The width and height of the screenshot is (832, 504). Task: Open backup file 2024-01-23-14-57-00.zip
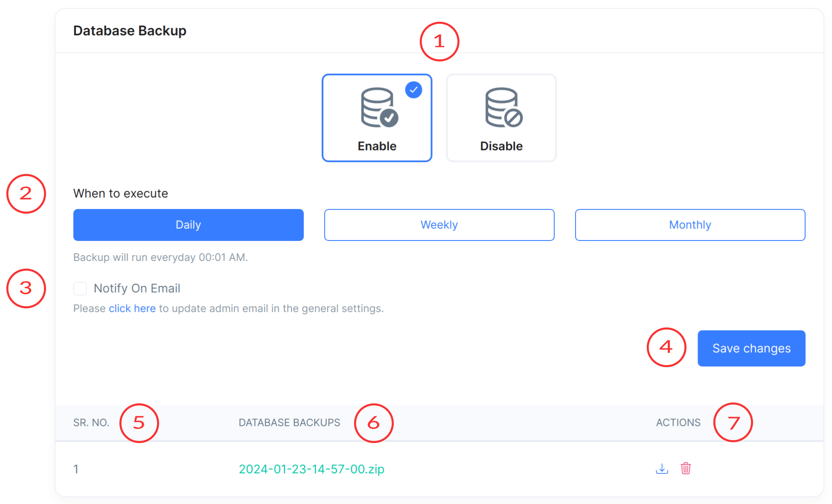coord(311,469)
